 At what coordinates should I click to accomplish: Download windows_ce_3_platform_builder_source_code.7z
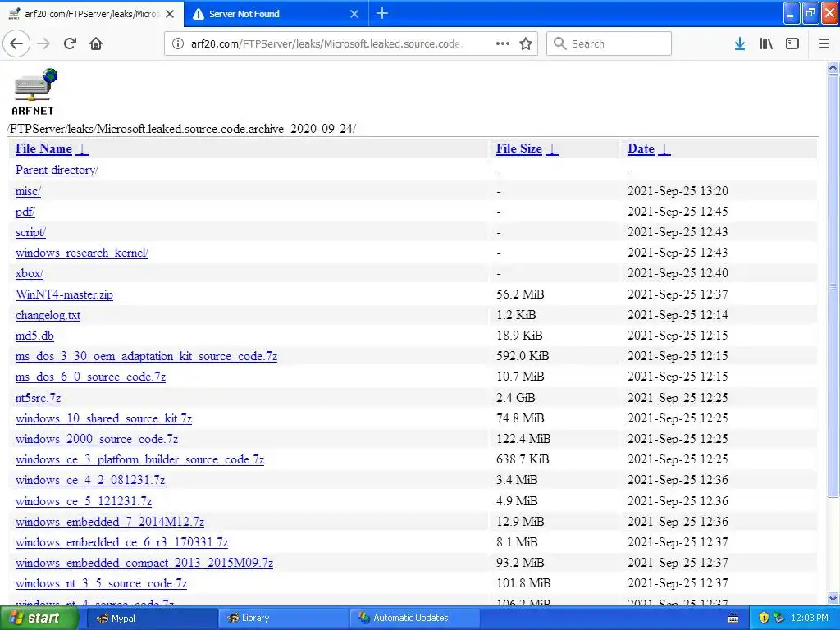[x=139, y=459]
